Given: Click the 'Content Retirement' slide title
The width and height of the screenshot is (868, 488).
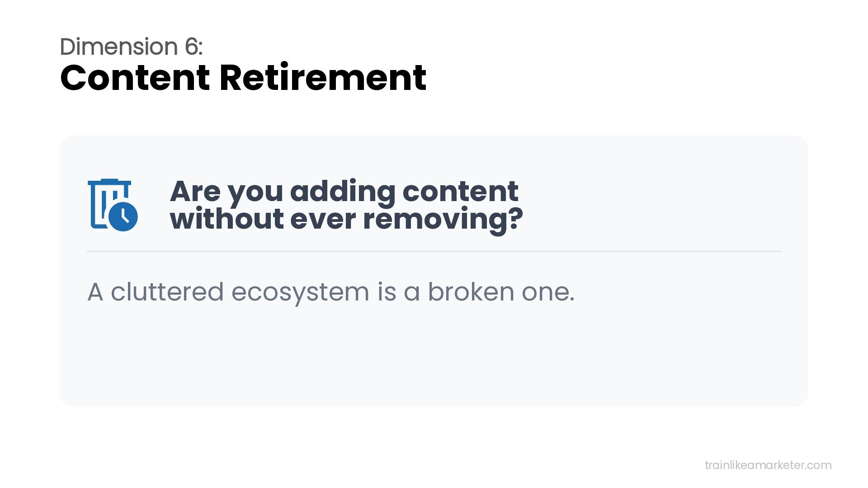Looking at the screenshot, I should coord(243,78).
